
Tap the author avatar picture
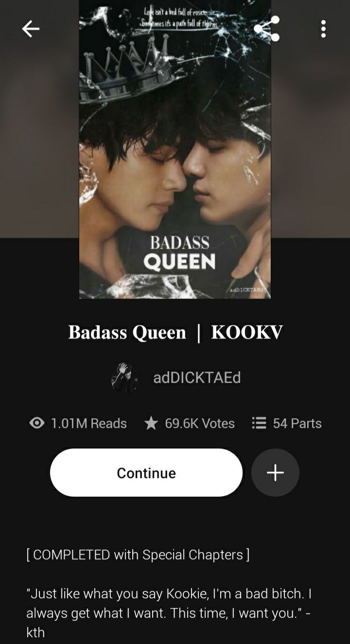(124, 377)
